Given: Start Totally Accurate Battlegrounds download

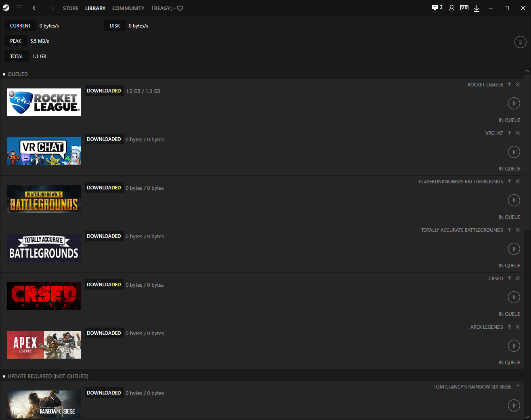Looking at the screenshot, I should point(514,249).
